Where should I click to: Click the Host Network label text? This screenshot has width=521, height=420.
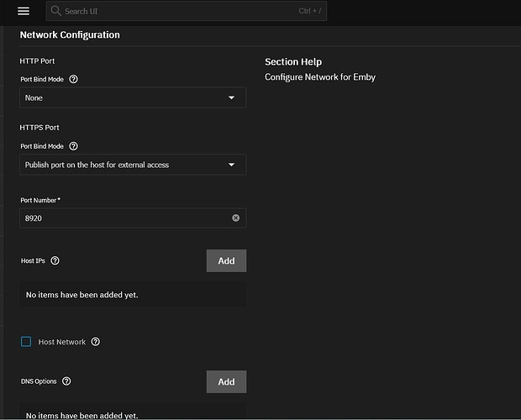(x=61, y=342)
